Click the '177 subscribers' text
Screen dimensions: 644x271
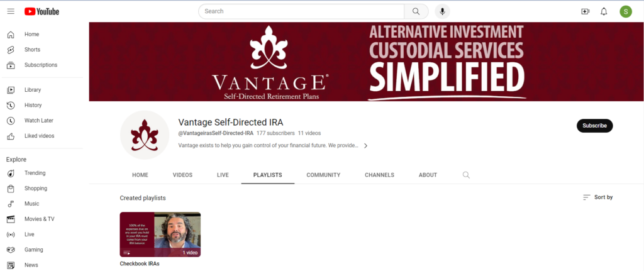tap(275, 133)
